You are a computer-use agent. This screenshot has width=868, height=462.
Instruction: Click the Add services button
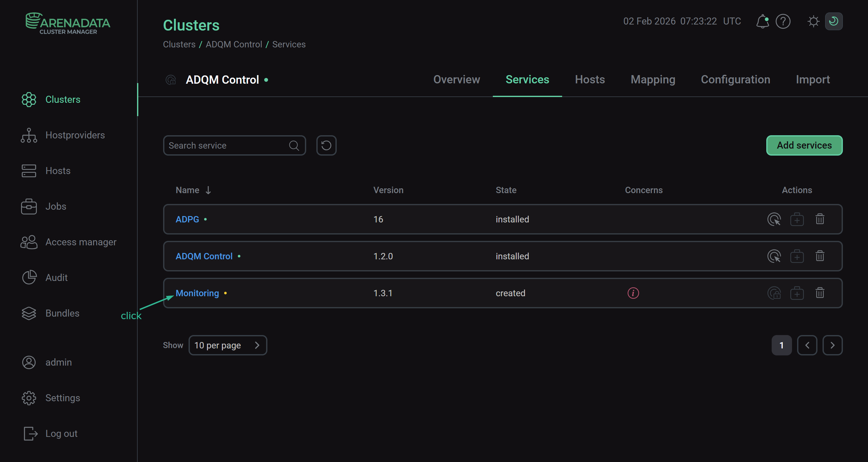point(804,145)
